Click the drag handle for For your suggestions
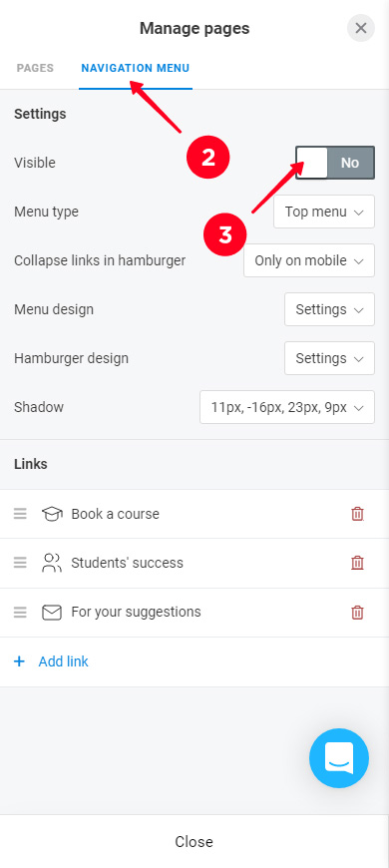This screenshot has width=389, height=868. [x=20, y=613]
